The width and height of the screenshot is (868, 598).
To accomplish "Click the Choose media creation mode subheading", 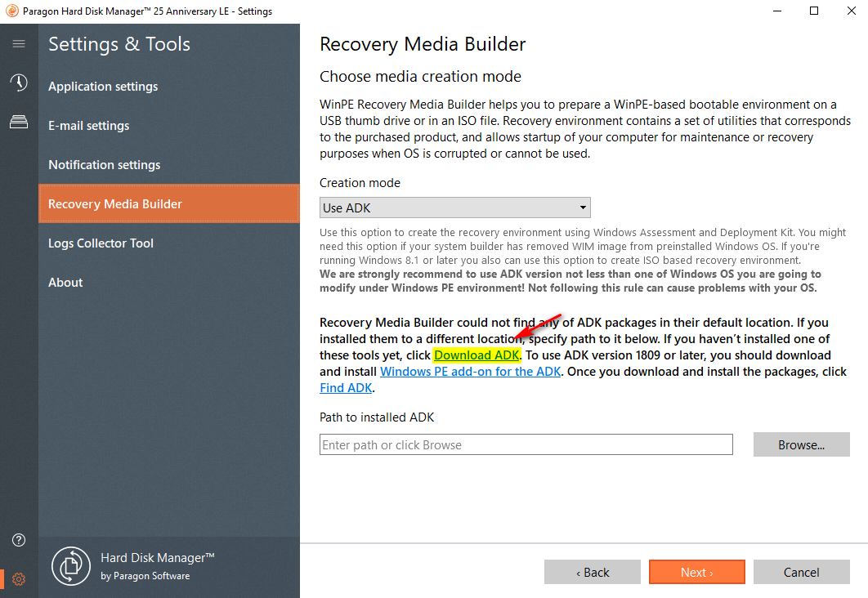I will 420,76.
